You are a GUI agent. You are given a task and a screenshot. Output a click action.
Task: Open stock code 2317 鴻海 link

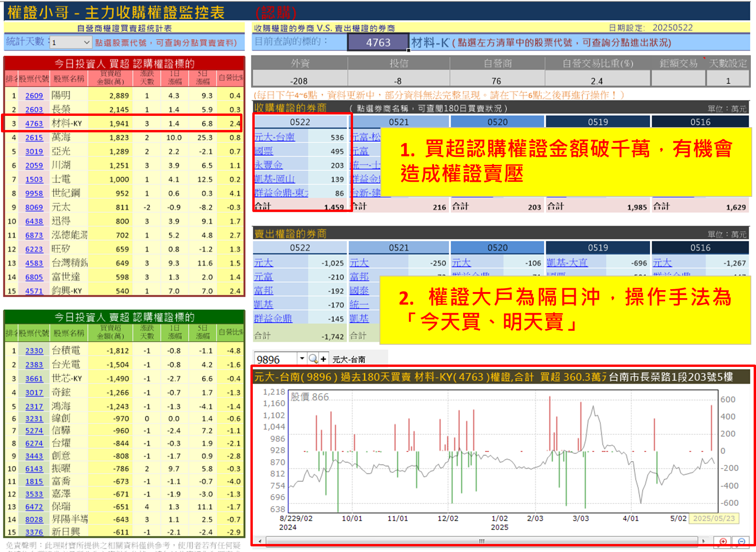coord(34,406)
